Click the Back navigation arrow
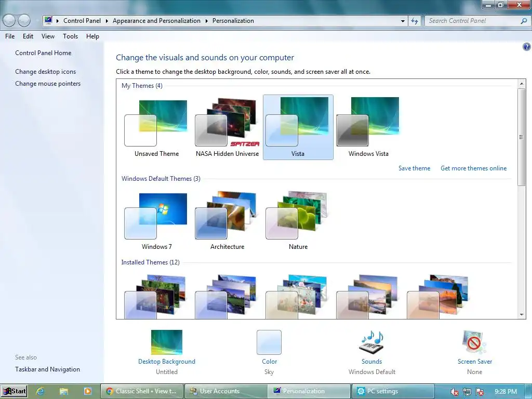 (9, 21)
